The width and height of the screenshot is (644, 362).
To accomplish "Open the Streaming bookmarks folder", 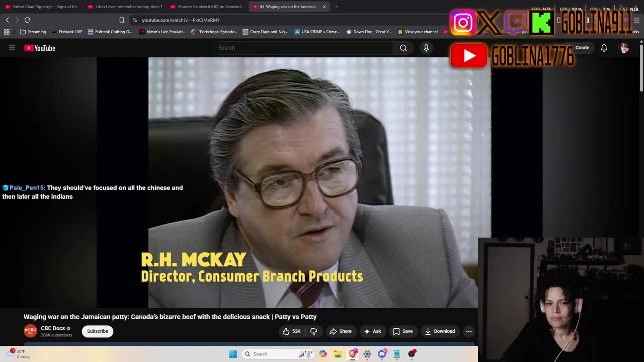I will (33, 32).
